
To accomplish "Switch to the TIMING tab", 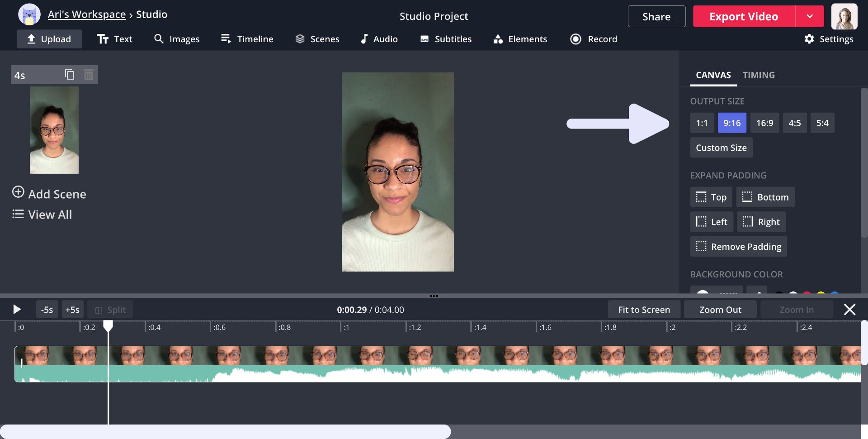I will tap(759, 75).
